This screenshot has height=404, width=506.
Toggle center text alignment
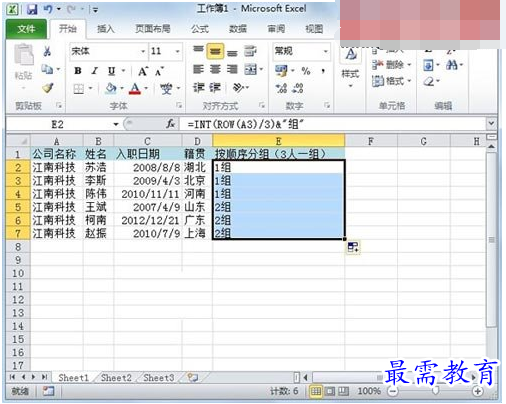pos(215,69)
